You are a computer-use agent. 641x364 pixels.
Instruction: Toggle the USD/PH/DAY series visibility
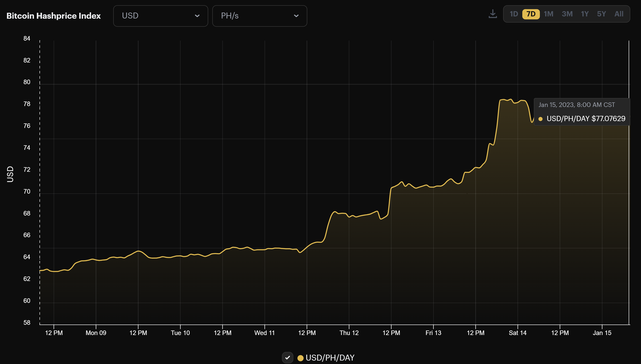[x=288, y=358]
